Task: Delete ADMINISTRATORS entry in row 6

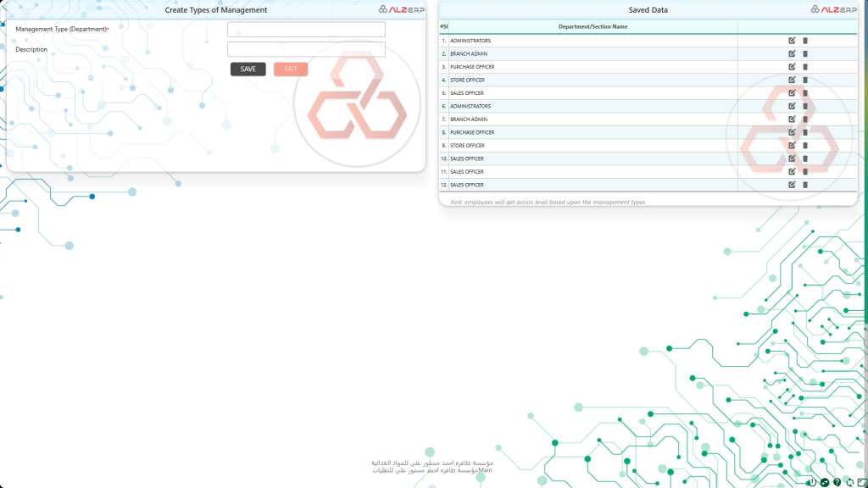Action: [x=805, y=106]
